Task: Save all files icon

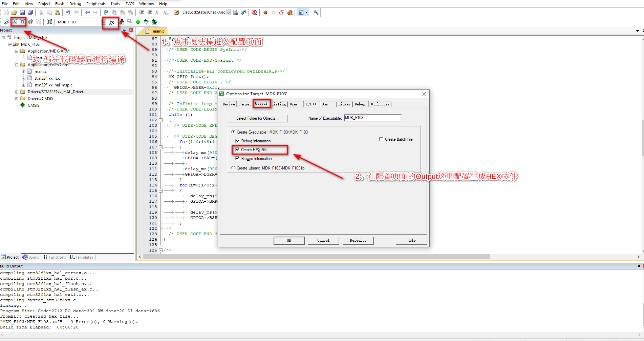Action: point(30,13)
